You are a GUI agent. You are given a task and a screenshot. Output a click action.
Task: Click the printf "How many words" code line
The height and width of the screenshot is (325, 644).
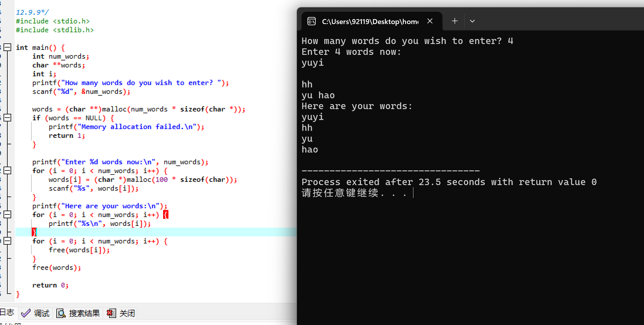[131, 83]
